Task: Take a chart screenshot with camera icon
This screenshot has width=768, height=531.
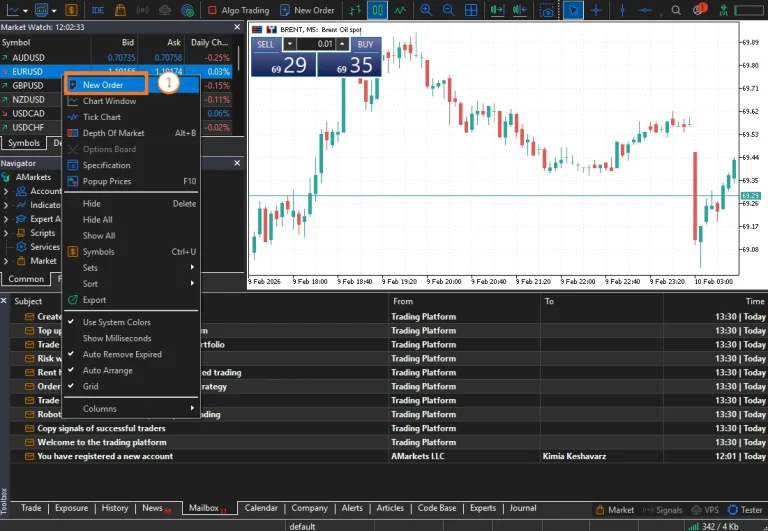Action: [x=547, y=10]
